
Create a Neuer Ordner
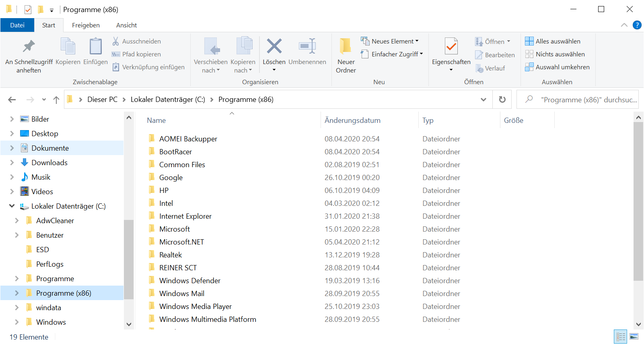(346, 56)
